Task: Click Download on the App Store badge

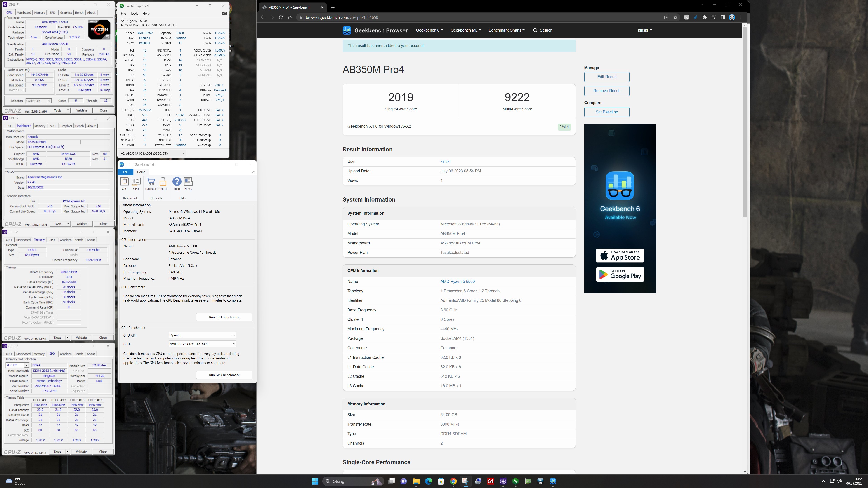Action: 620,256
